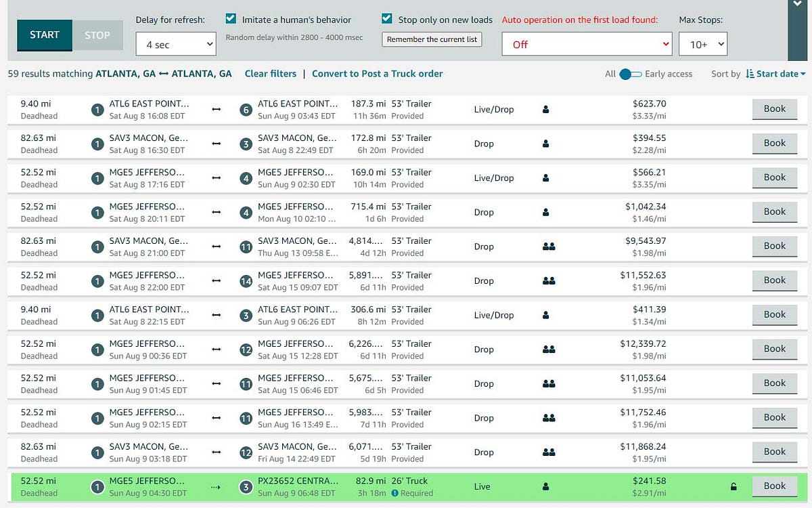Open the Delay for refresh dropdown

click(x=175, y=43)
